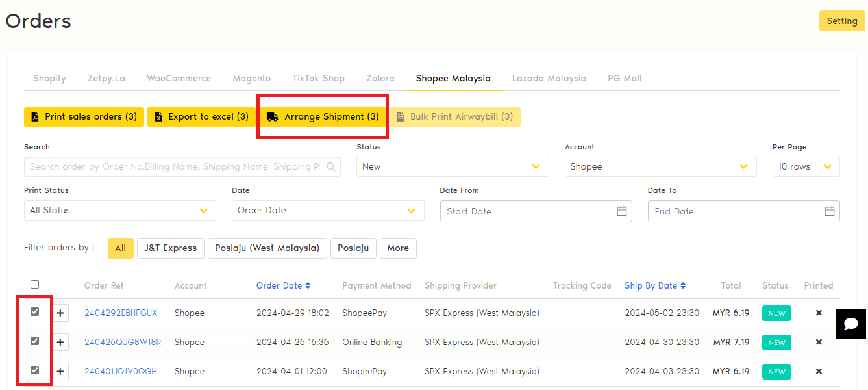Toggle the select-all orders checkbox

pyautogui.click(x=35, y=285)
